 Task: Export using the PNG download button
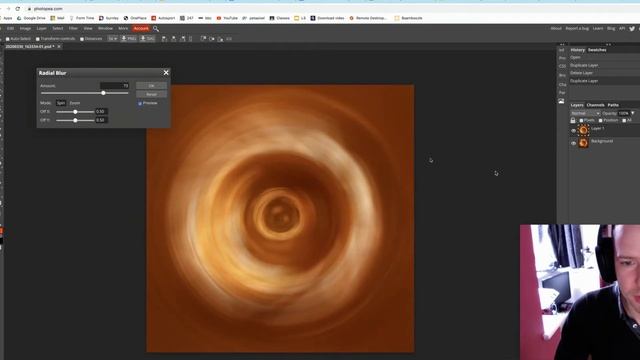pyautogui.click(x=129, y=39)
